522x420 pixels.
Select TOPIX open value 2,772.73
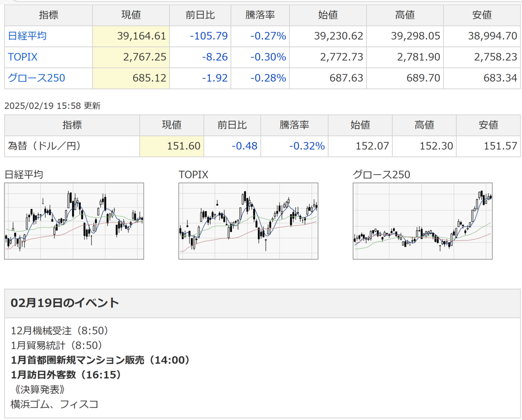pos(342,57)
